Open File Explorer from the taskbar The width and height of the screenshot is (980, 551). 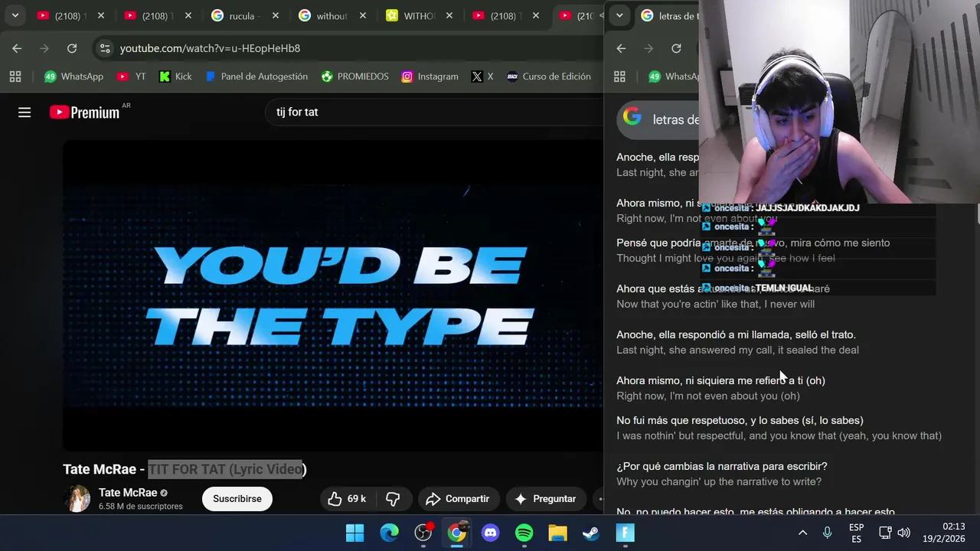pos(557,533)
